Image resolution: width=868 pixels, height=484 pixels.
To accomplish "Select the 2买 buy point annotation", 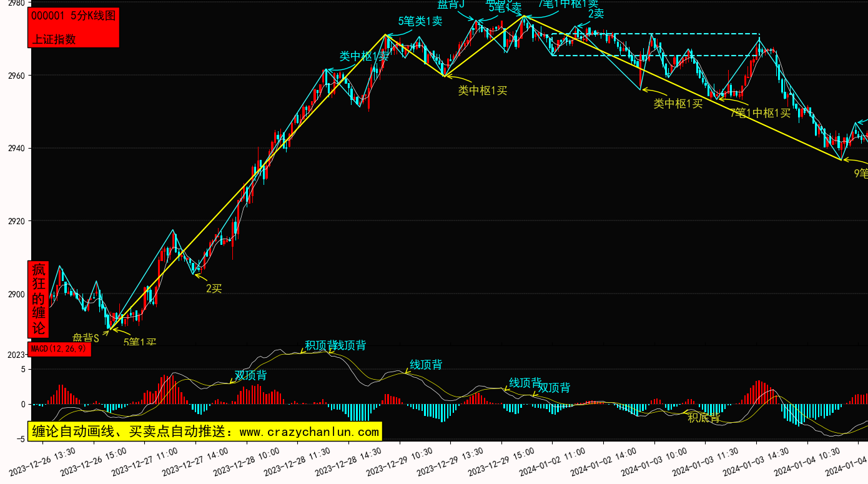I will click(214, 288).
